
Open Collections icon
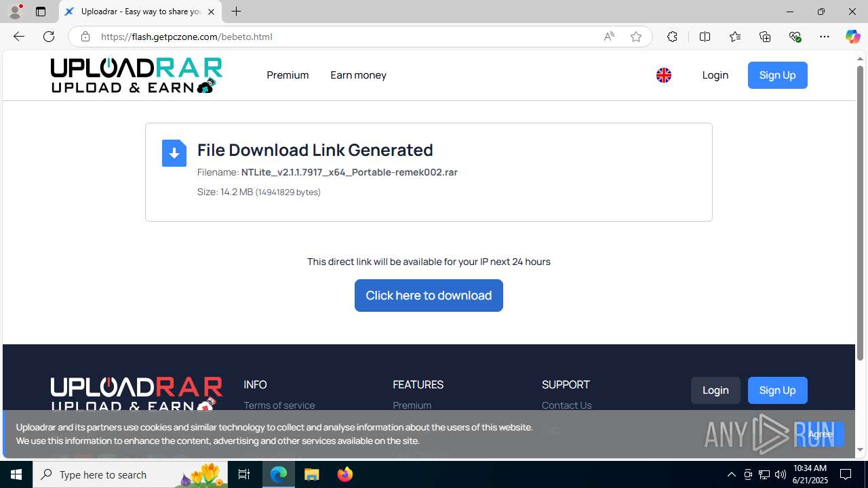pos(765,37)
